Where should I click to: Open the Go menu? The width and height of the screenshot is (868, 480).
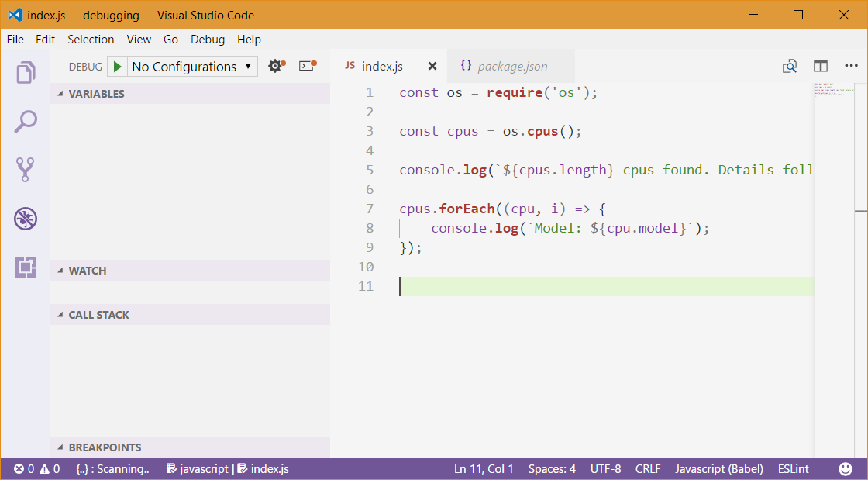[x=170, y=40]
